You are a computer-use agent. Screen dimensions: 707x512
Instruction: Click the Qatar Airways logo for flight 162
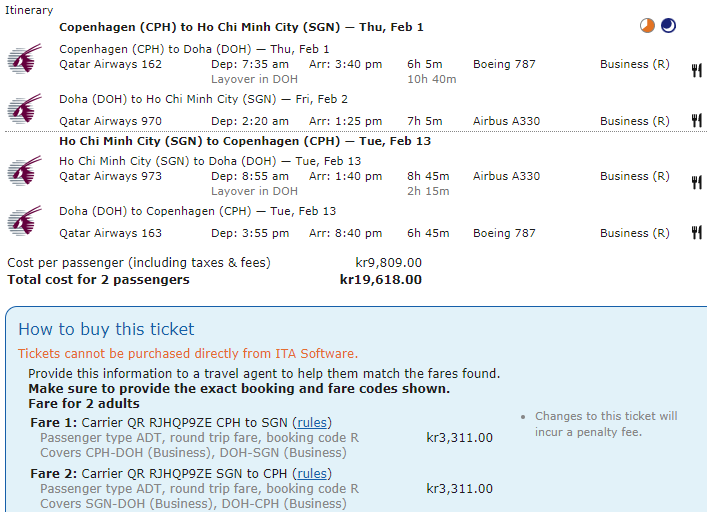(x=25, y=59)
